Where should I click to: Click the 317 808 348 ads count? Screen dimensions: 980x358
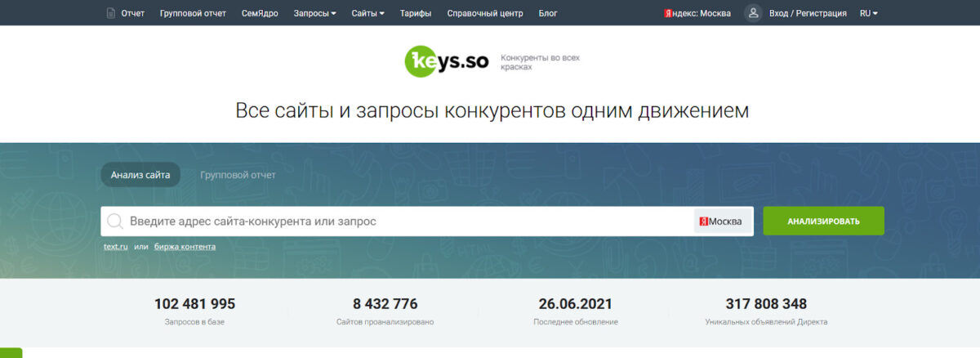point(766,304)
